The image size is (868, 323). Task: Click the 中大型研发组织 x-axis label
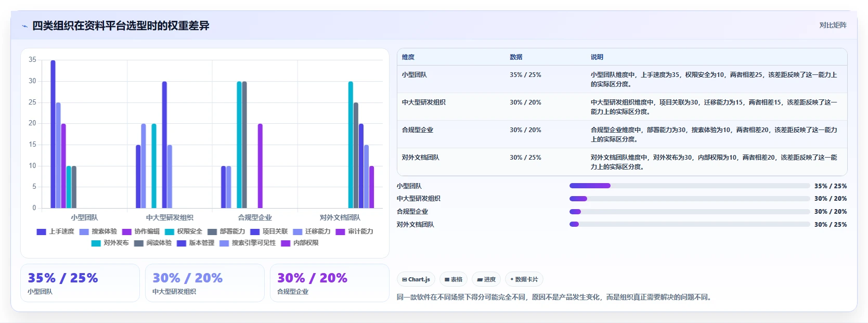170,217
